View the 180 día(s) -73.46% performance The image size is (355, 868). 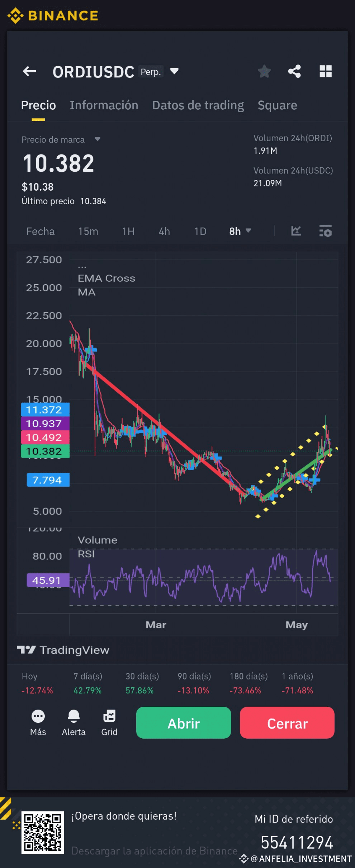click(x=248, y=683)
